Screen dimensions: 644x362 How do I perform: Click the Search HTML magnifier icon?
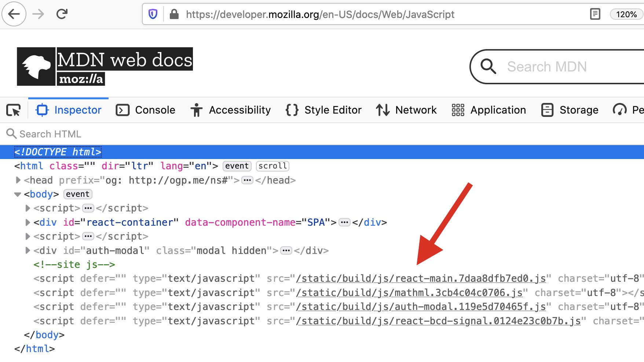click(x=11, y=134)
